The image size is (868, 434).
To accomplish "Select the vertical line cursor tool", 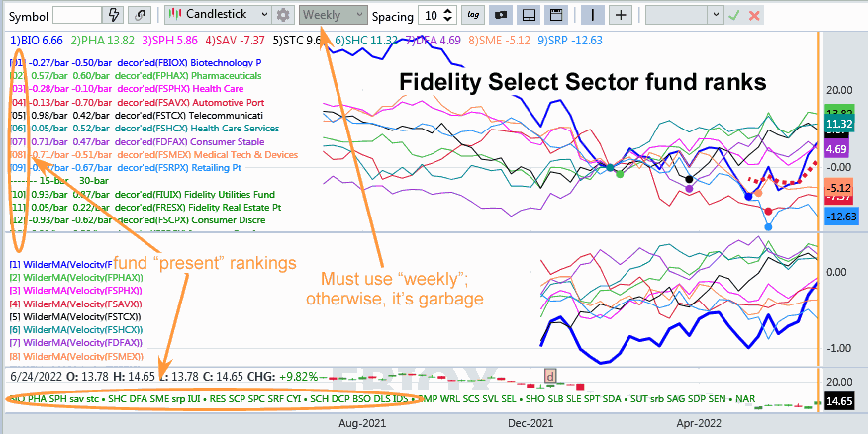I will click(592, 15).
